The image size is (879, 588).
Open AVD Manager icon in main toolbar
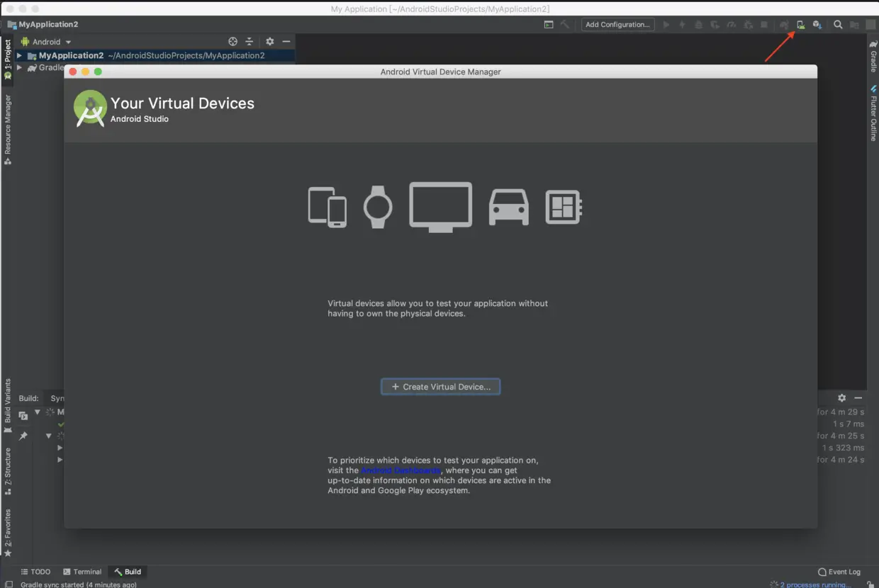point(800,25)
